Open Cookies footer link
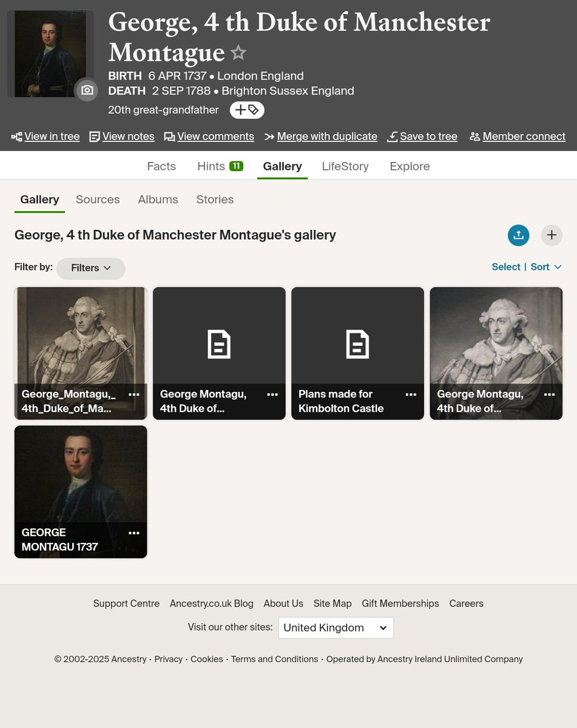Viewport: 577px width, 728px height. coord(207,659)
